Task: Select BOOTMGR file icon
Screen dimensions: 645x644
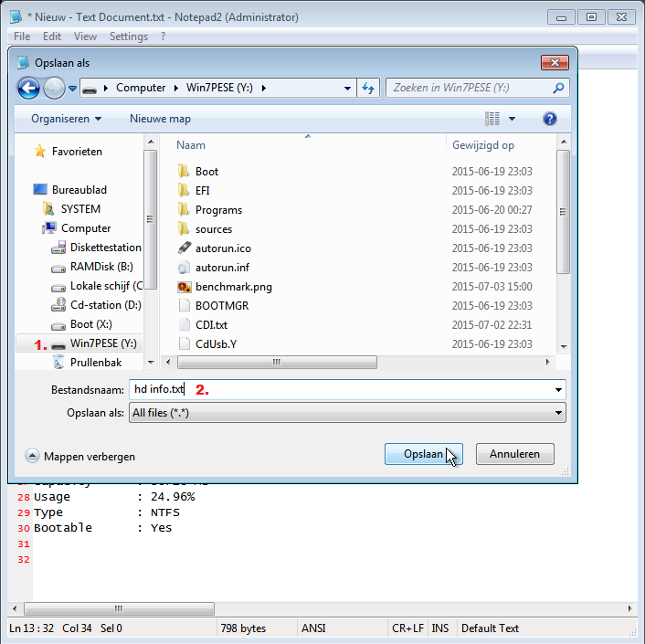Action: point(185,305)
